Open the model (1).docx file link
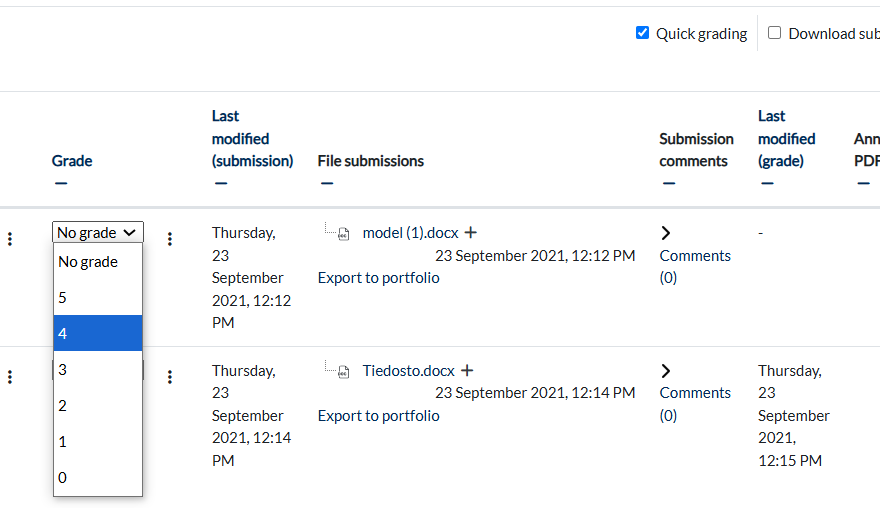 pyautogui.click(x=410, y=233)
